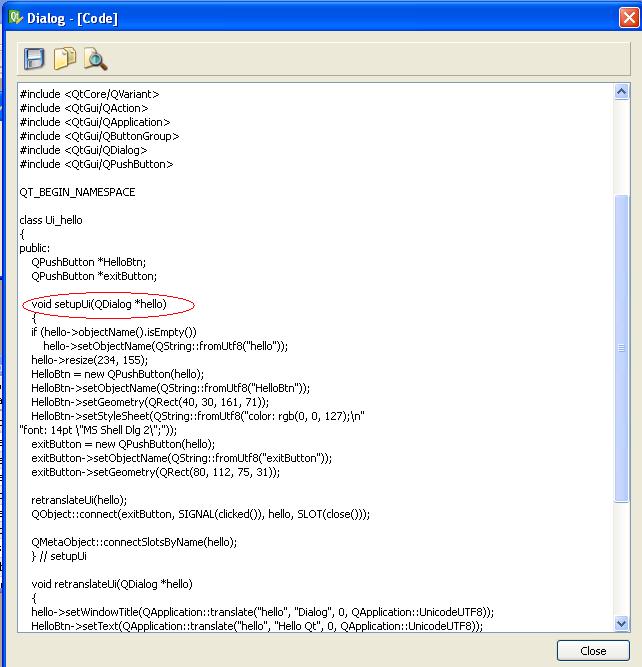Click the circled void setupUi line
The width and height of the screenshot is (642, 667).
click(99, 304)
